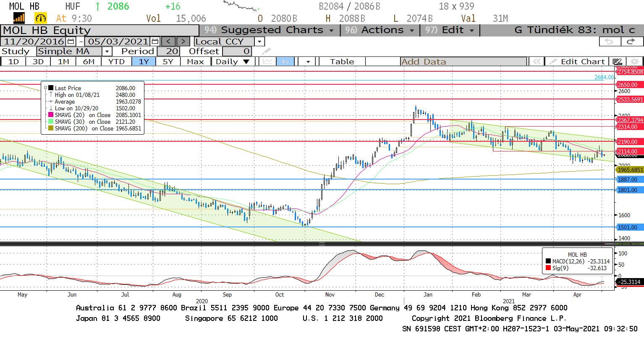Click the start date field 11/20/2016

[x=34, y=42]
